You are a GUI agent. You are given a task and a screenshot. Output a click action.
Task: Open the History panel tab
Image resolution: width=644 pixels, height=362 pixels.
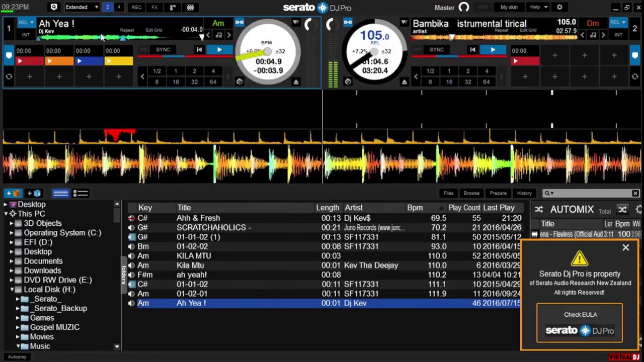pos(524,193)
